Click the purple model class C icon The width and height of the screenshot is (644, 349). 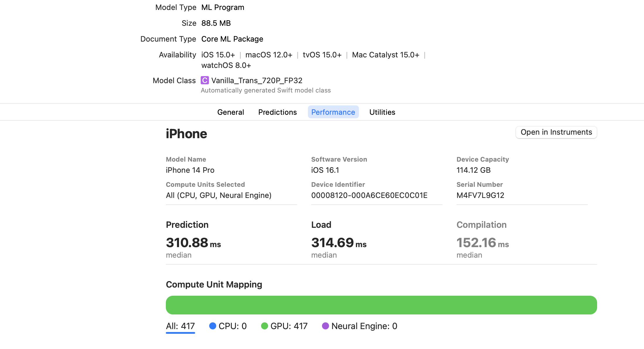(205, 80)
